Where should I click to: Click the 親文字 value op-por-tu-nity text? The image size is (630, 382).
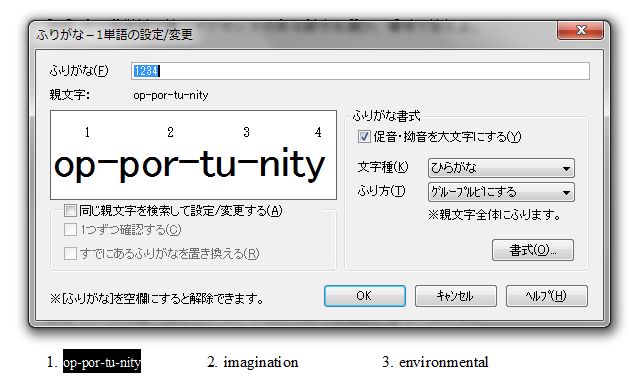point(171,95)
